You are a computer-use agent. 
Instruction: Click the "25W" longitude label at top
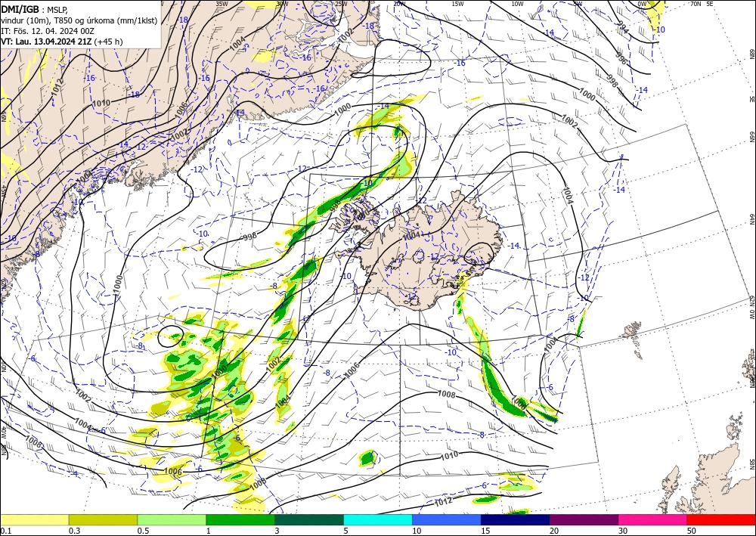coord(341,3)
